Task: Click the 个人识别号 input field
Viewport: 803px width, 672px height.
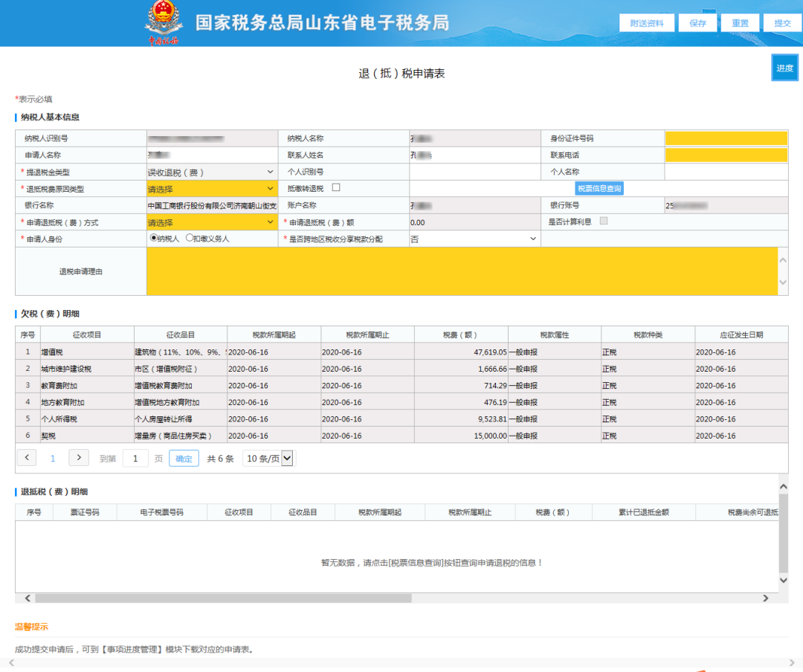Action: point(474,172)
